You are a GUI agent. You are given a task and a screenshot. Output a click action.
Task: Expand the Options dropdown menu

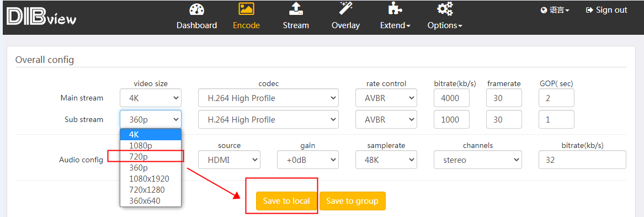(x=445, y=25)
